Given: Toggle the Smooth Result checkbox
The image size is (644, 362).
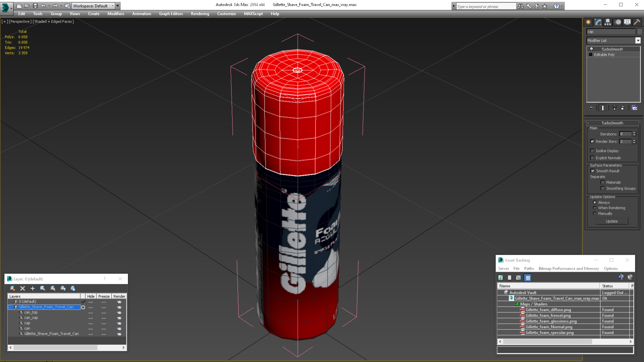Looking at the screenshot, I should click(593, 171).
